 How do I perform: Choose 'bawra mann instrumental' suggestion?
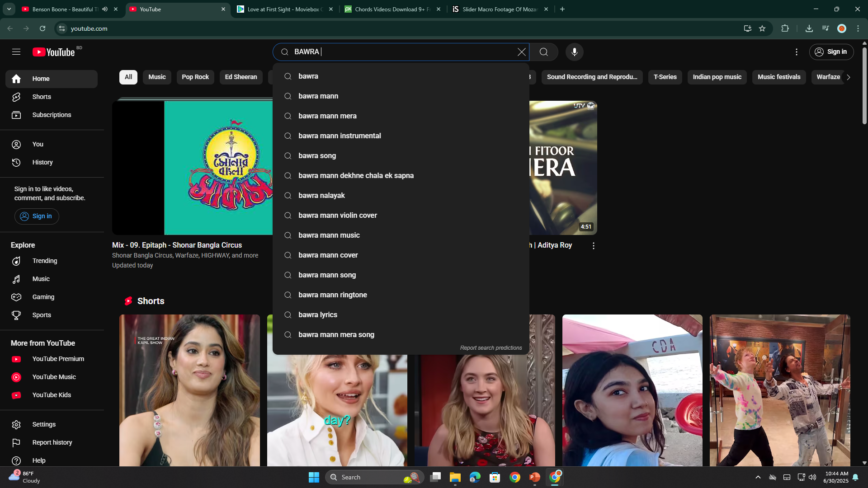pos(401,136)
